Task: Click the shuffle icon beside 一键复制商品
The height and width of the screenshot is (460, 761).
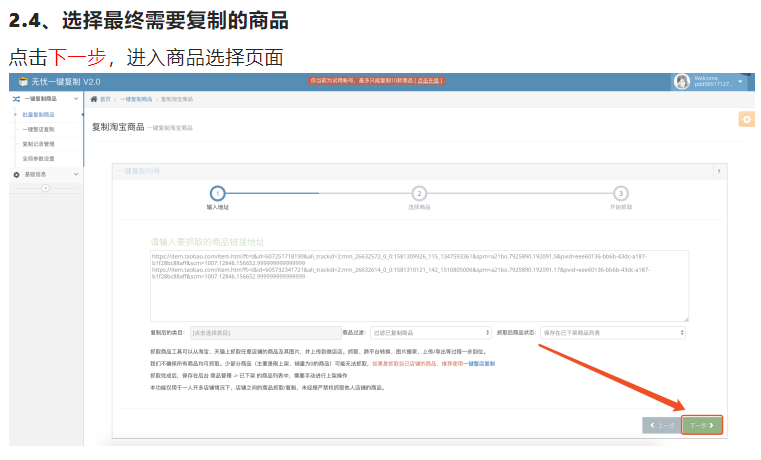Action: [17, 99]
